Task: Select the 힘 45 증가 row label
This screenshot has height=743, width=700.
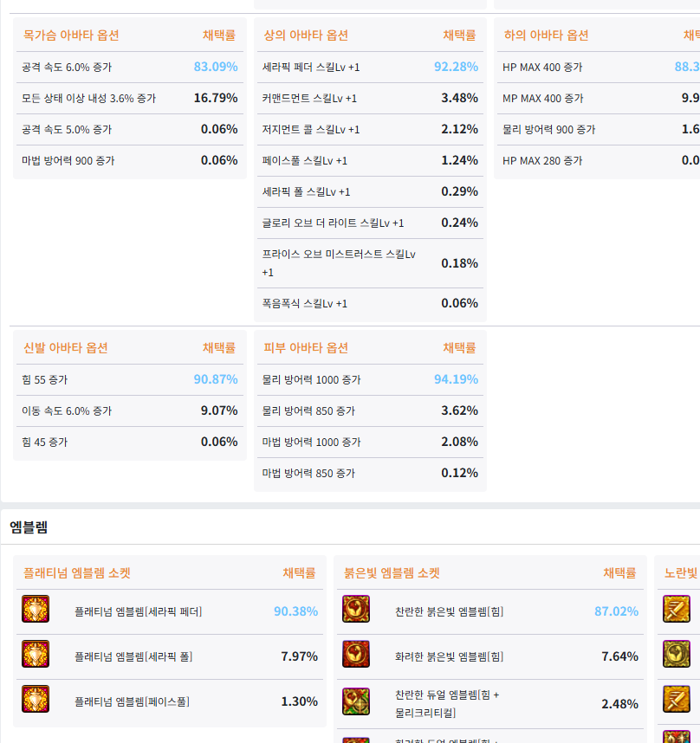Action: (x=44, y=443)
